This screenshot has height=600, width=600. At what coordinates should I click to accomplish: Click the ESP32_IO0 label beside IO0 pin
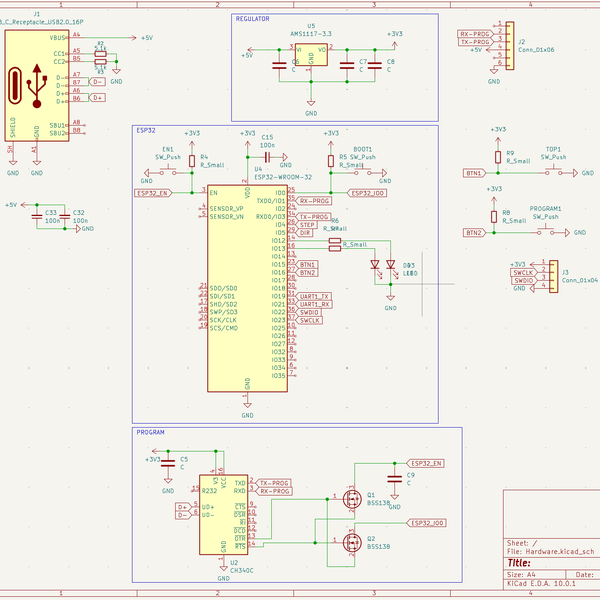tap(367, 193)
